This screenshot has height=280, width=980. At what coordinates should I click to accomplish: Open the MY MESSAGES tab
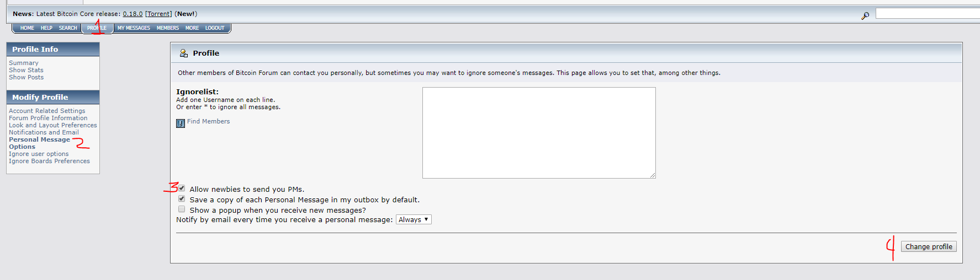coord(134,28)
